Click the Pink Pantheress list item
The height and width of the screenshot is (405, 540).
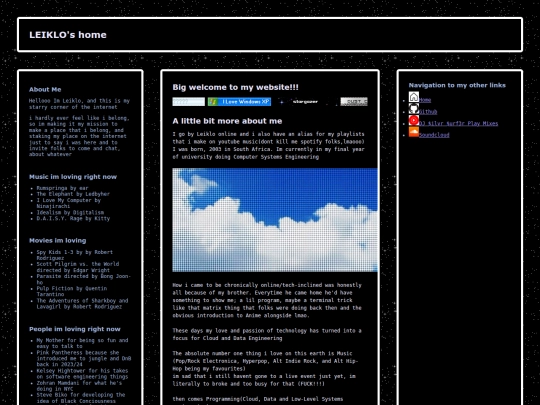point(84,359)
